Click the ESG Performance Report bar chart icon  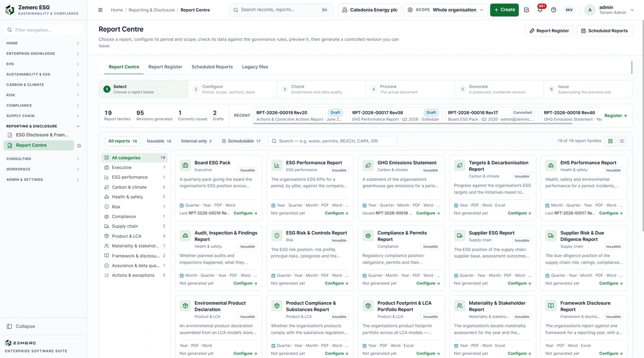277,165
